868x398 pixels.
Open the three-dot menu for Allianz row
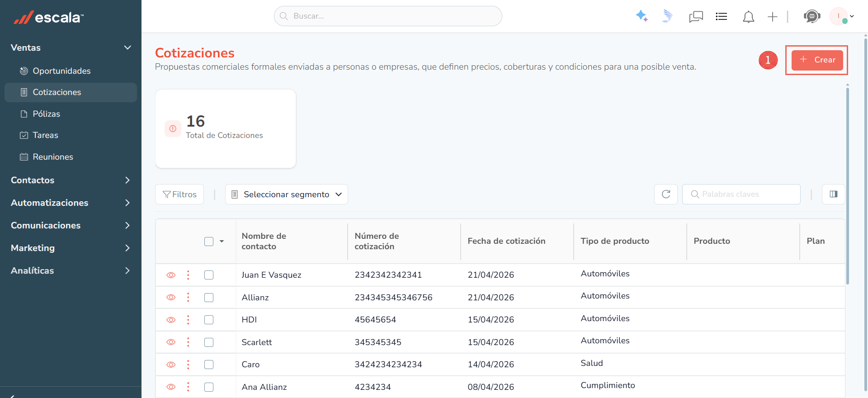pyautogui.click(x=188, y=297)
